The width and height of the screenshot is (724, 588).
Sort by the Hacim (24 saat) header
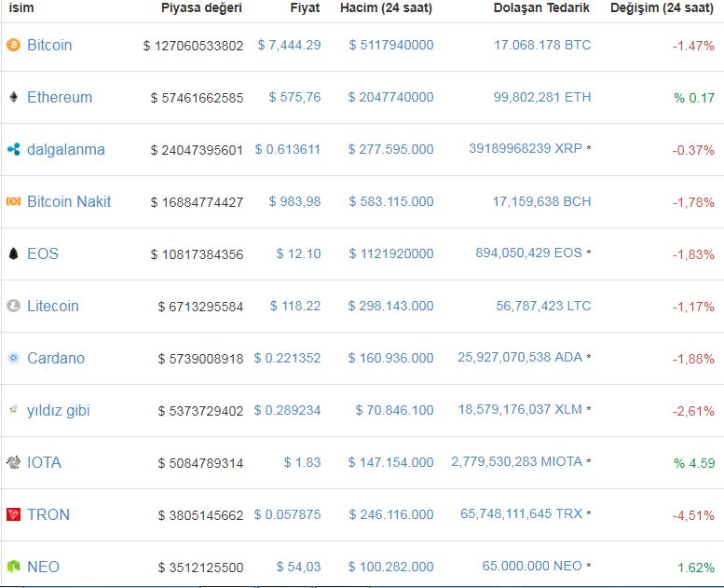pos(386,8)
